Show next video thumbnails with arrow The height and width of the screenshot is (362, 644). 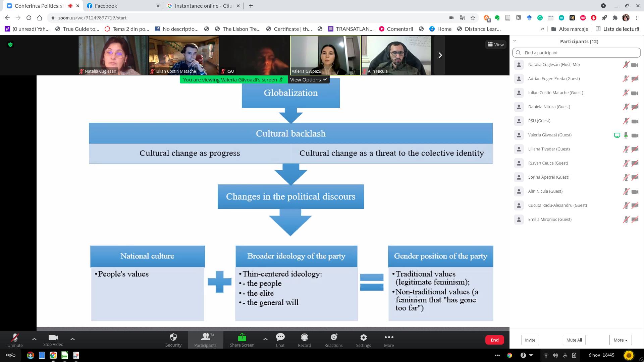pos(440,55)
